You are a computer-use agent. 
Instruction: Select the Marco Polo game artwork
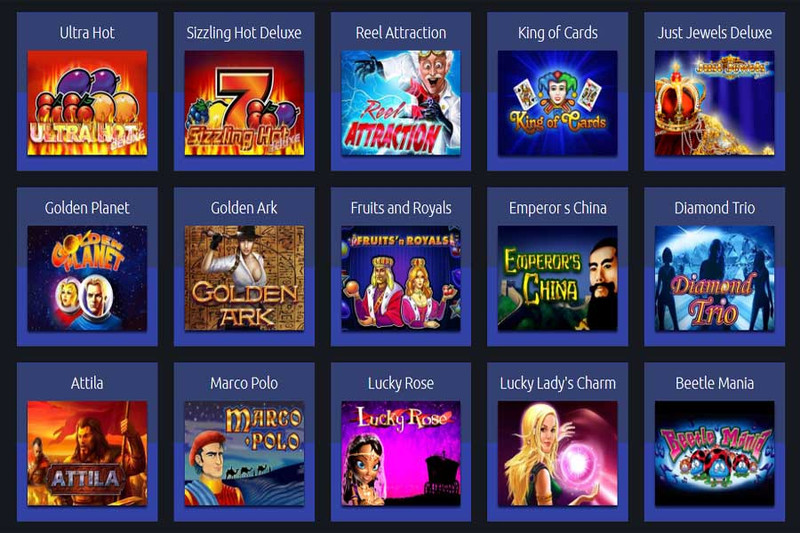pyautogui.click(x=244, y=453)
